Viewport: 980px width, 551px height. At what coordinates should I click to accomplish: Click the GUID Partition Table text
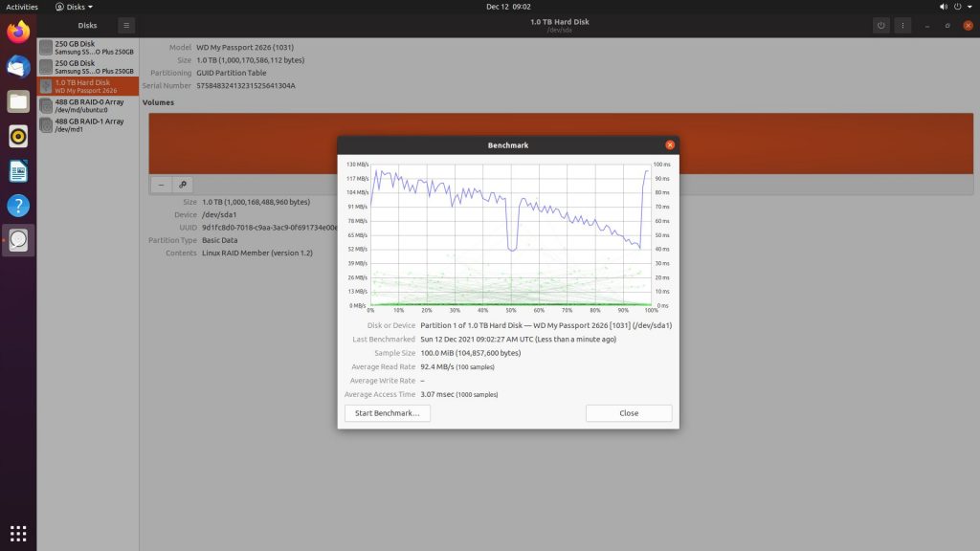coord(232,73)
